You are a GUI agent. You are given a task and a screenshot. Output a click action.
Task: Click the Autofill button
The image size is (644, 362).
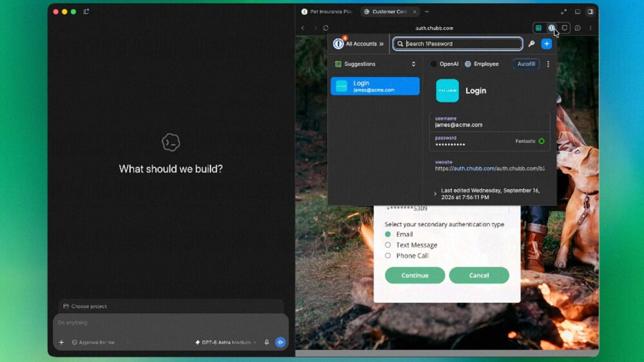(526, 64)
